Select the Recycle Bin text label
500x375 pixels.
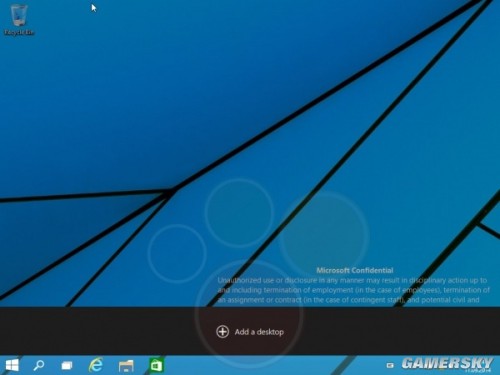pyautogui.click(x=19, y=32)
